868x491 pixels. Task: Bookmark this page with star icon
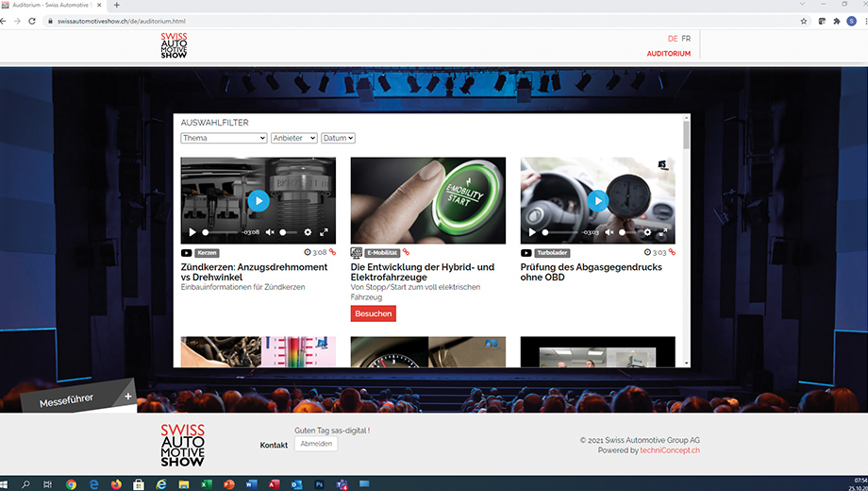(x=804, y=21)
